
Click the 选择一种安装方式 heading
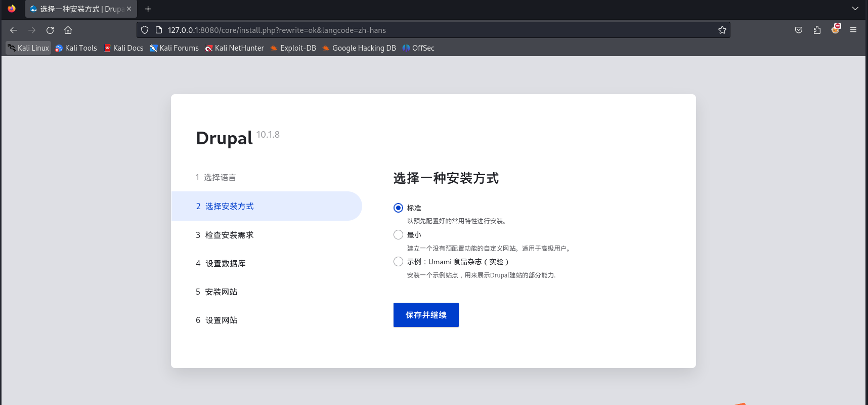(446, 178)
